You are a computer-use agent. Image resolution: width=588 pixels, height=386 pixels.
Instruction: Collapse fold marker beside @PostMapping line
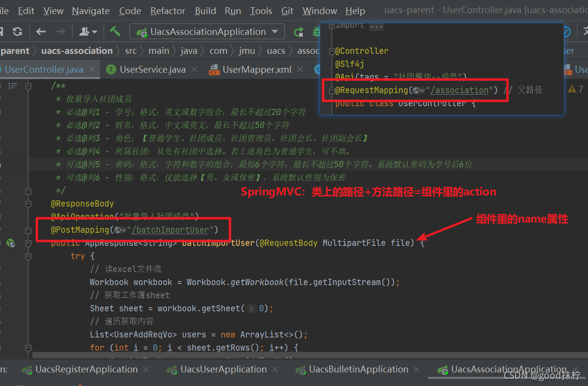click(28, 230)
